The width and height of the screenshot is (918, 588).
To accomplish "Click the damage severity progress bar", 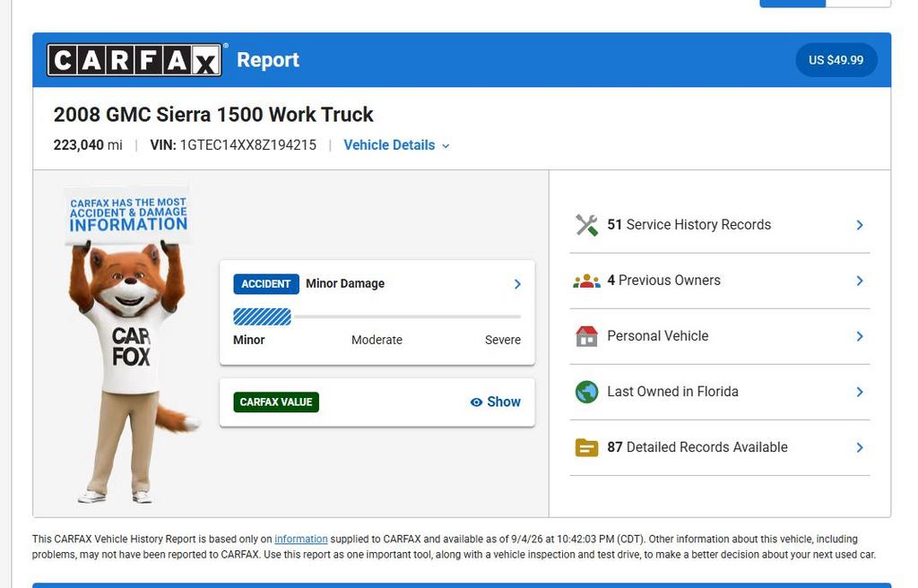I will click(377, 316).
